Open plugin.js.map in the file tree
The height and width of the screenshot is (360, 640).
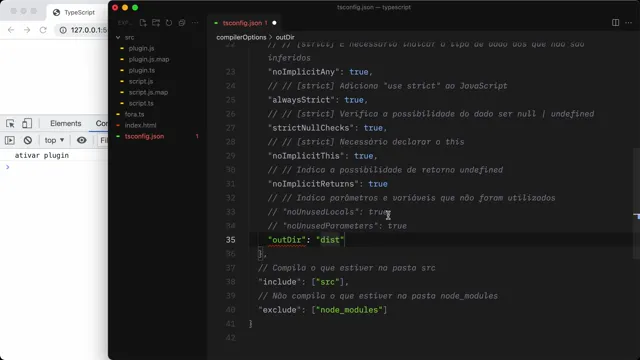tap(149, 59)
